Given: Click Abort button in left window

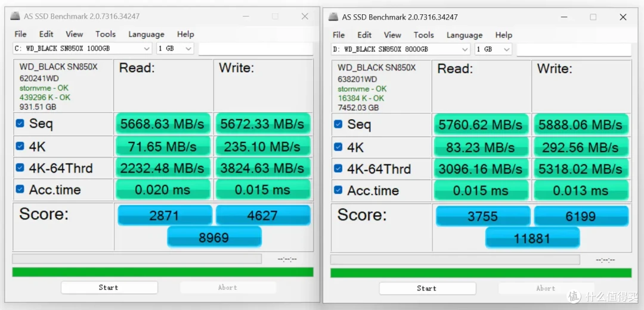Looking at the screenshot, I should [228, 287].
